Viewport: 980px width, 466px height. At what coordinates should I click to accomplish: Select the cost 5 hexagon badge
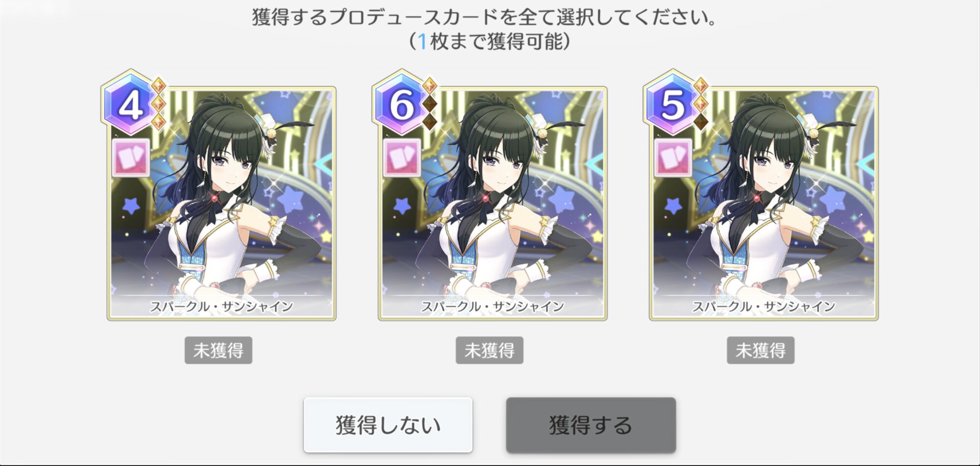click(x=672, y=104)
